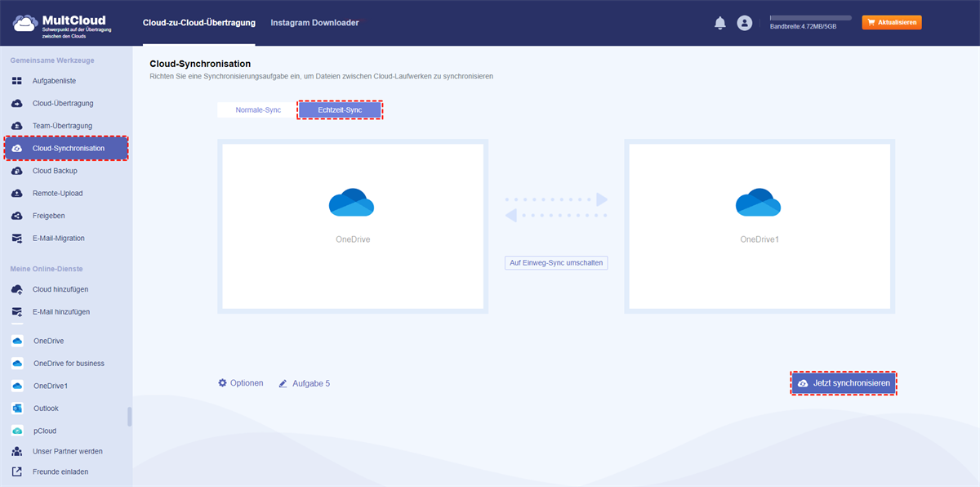Click the OneDrive for business icon
The image size is (980, 487).
click(17, 364)
